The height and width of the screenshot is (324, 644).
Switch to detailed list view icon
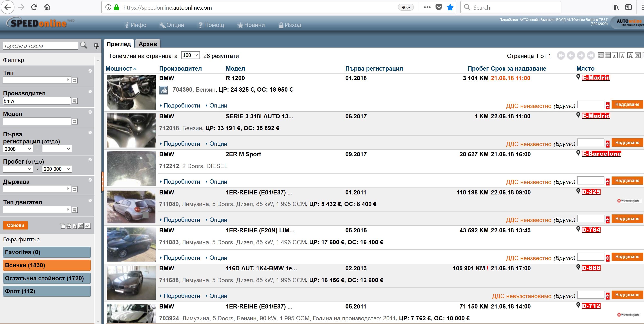click(600, 55)
